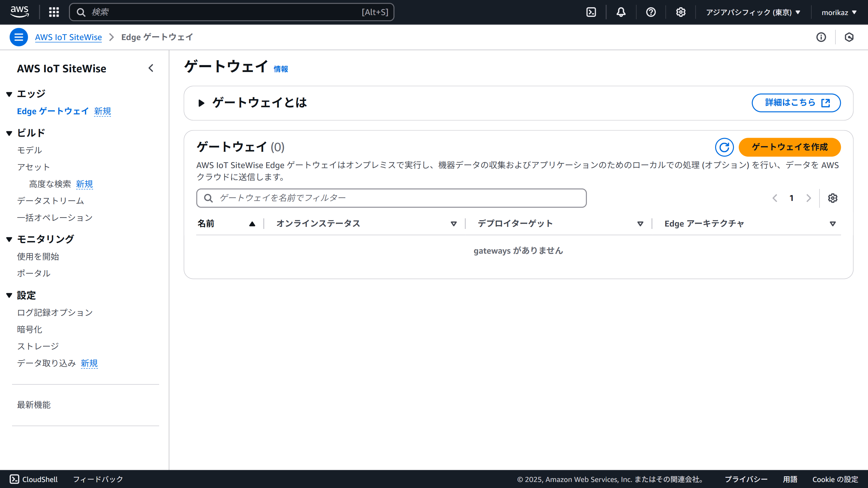Open 用語 footer link
Screen dimensions: 868x488
790,479
